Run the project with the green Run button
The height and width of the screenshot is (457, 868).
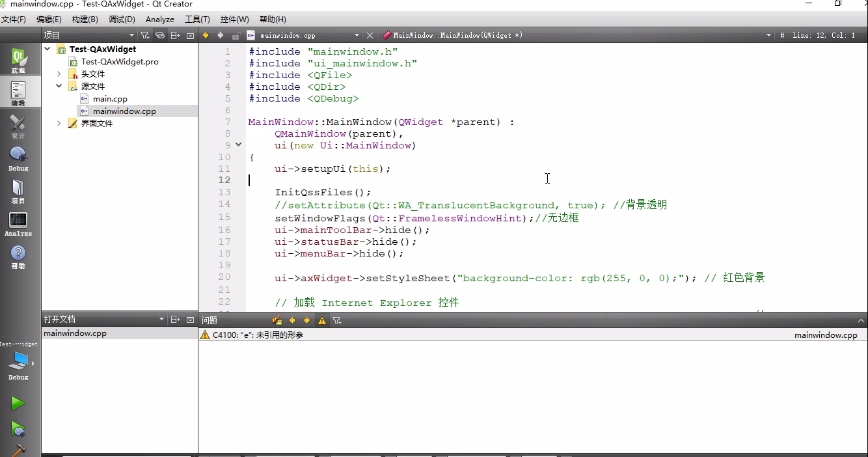(18, 404)
